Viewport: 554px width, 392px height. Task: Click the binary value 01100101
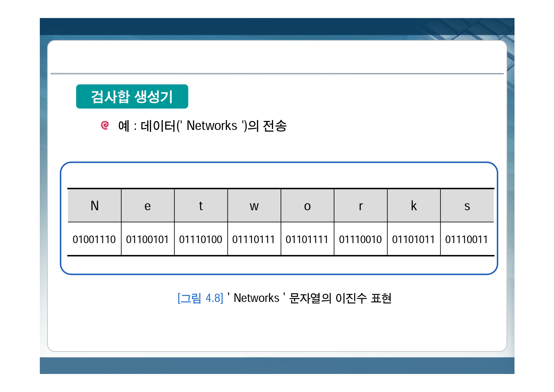click(x=147, y=239)
